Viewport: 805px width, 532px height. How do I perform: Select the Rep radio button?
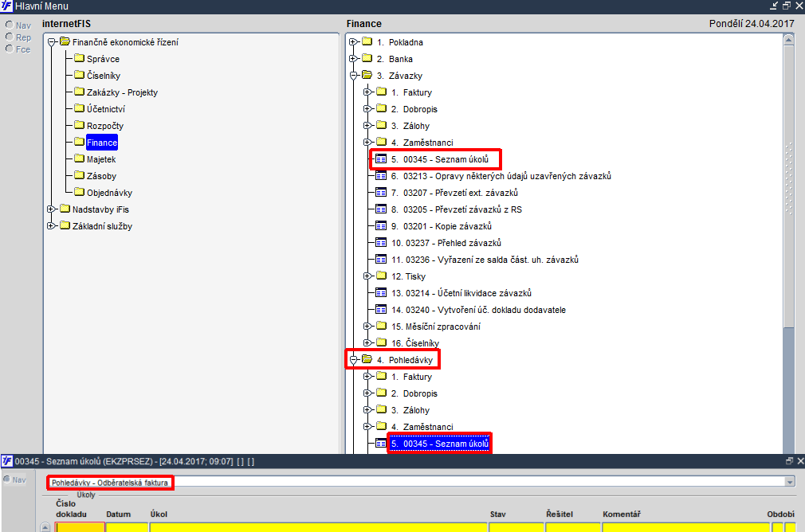coord(10,37)
